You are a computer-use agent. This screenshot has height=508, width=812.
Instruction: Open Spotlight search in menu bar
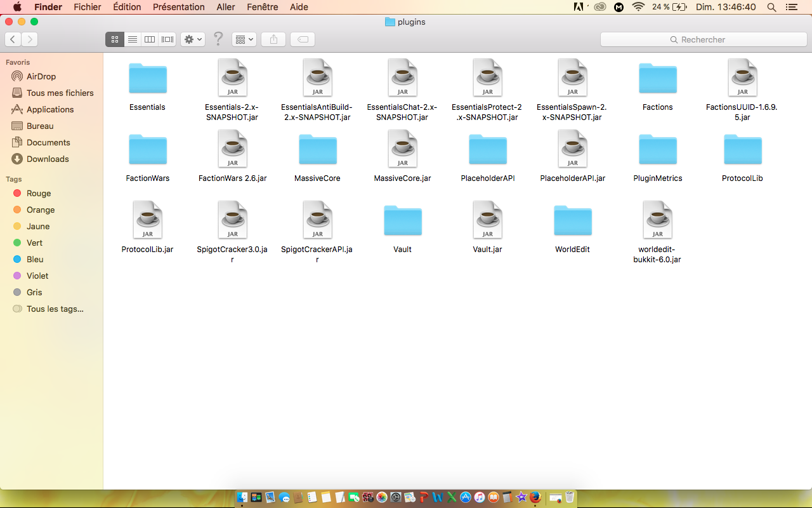pyautogui.click(x=771, y=7)
